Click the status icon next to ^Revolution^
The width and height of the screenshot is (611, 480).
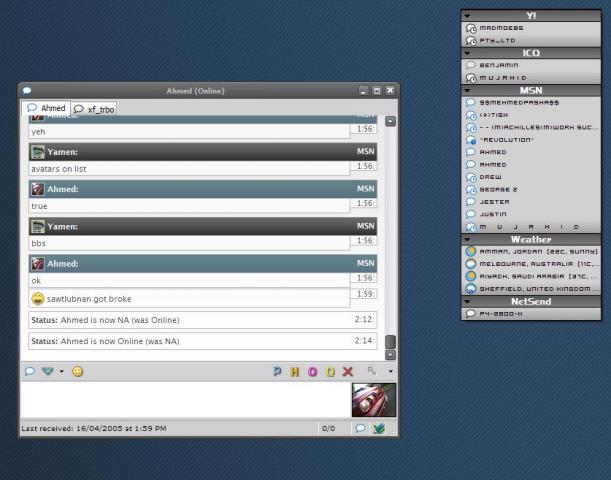(471, 140)
